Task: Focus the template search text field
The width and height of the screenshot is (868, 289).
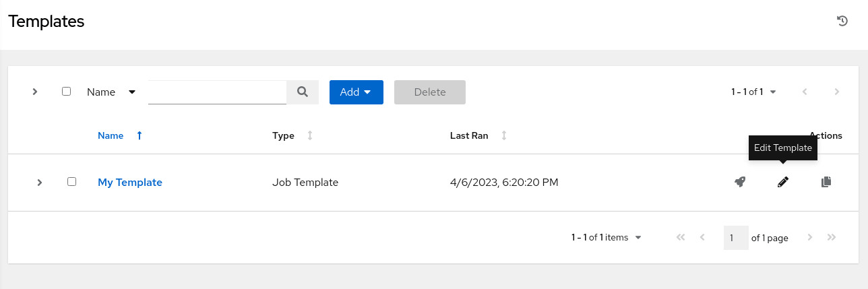Action: (218, 92)
